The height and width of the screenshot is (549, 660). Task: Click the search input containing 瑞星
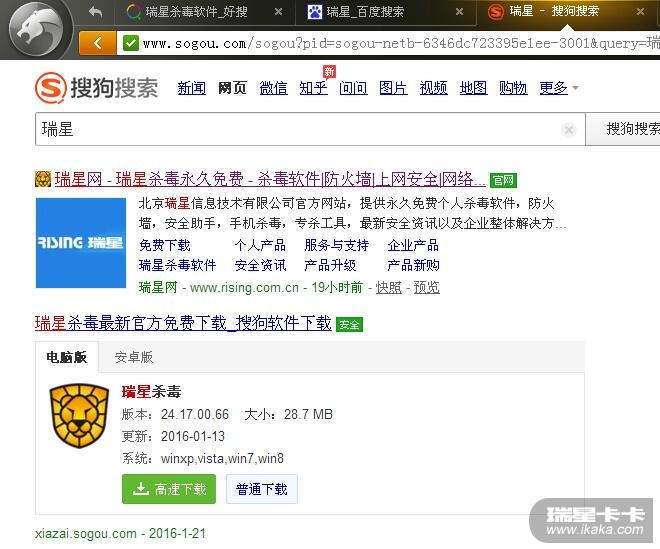310,129
